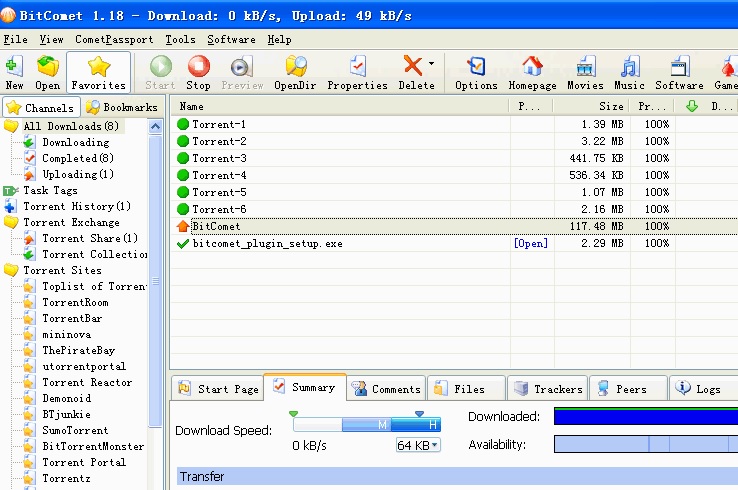Switch to the Trackers tab
Screen dimensions: 738x490
tap(547, 389)
